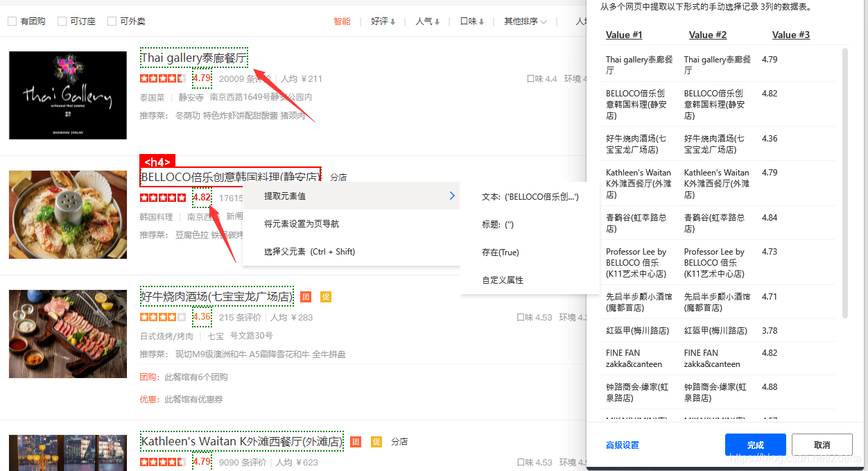Select the 4.36 rating of 好牛烧肉酒场
The width and height of the screenshot is (868, 471).
[202, 317]
